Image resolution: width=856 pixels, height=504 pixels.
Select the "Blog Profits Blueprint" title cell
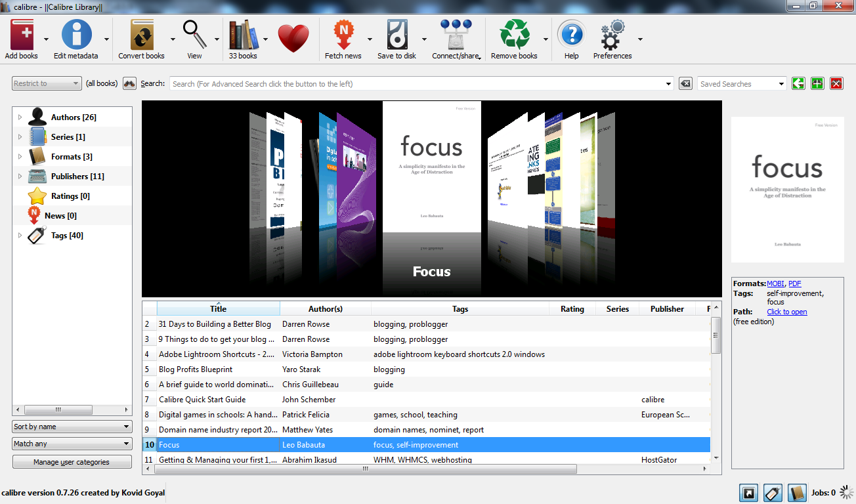[x=196, y=369]
